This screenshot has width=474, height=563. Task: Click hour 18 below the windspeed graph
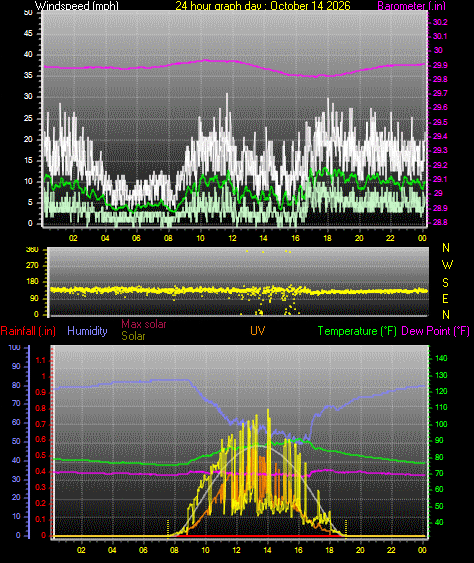click(x=327, y=238)
